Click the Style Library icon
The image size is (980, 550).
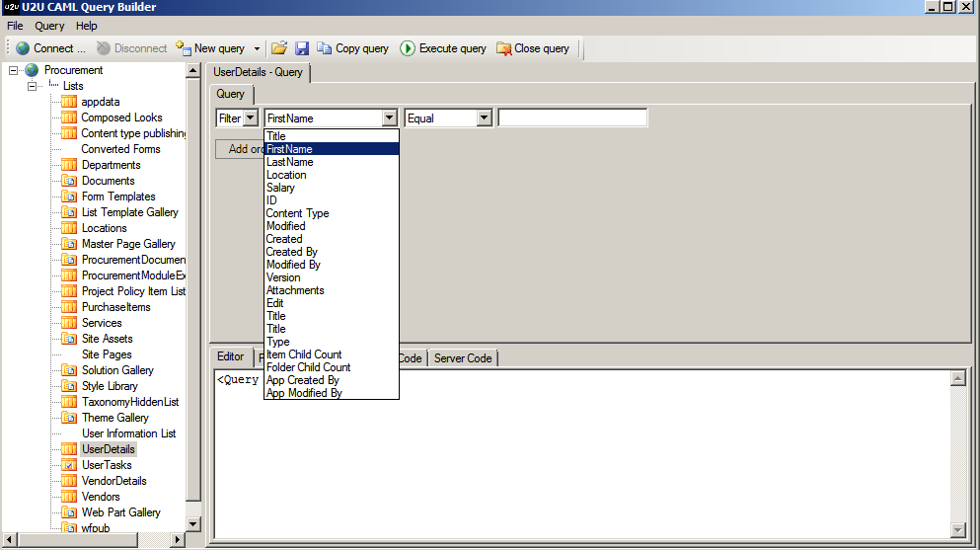[x=69, y=386]
